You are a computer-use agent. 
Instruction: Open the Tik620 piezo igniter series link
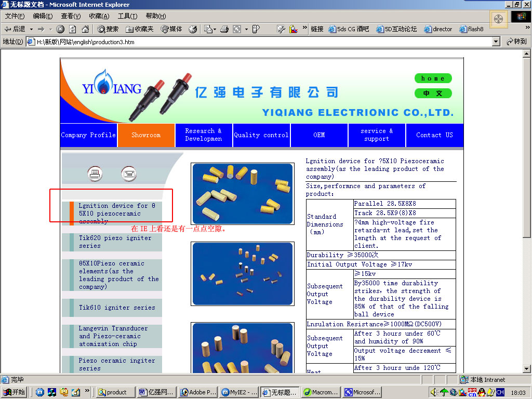pos(115,242)
